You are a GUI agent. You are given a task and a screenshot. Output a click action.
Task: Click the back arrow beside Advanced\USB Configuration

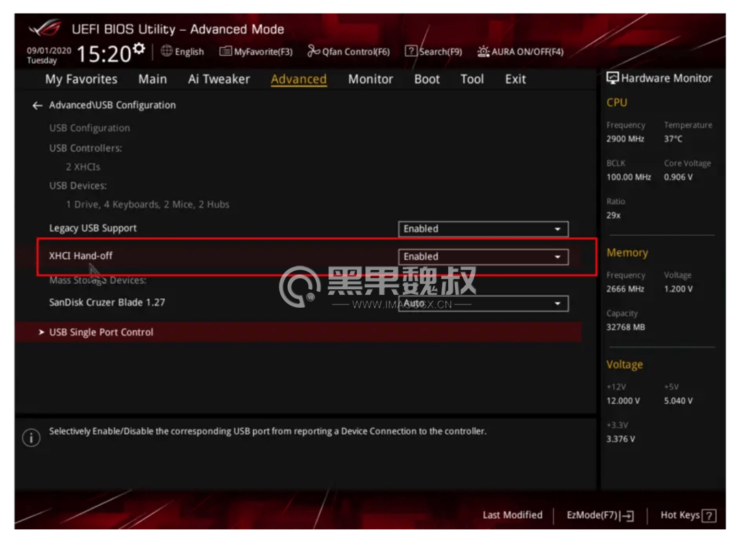[37, 106]
